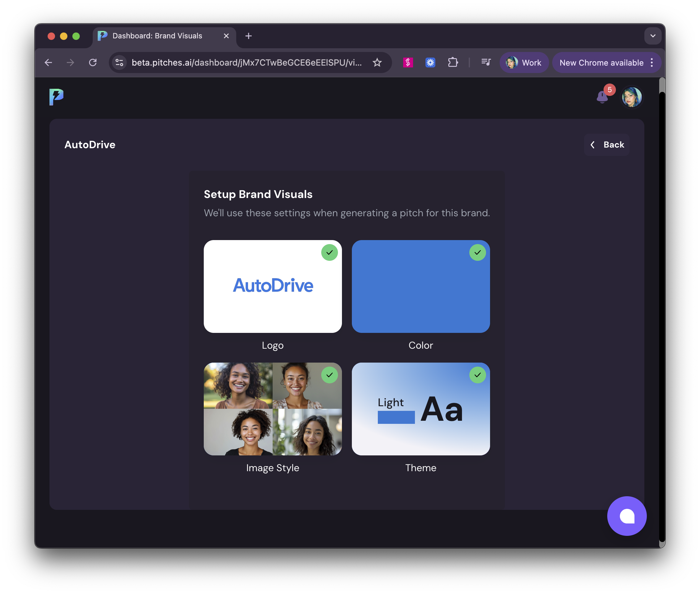Click the Back button
Screen dimensions: 700x594
(x=607, y=145)
